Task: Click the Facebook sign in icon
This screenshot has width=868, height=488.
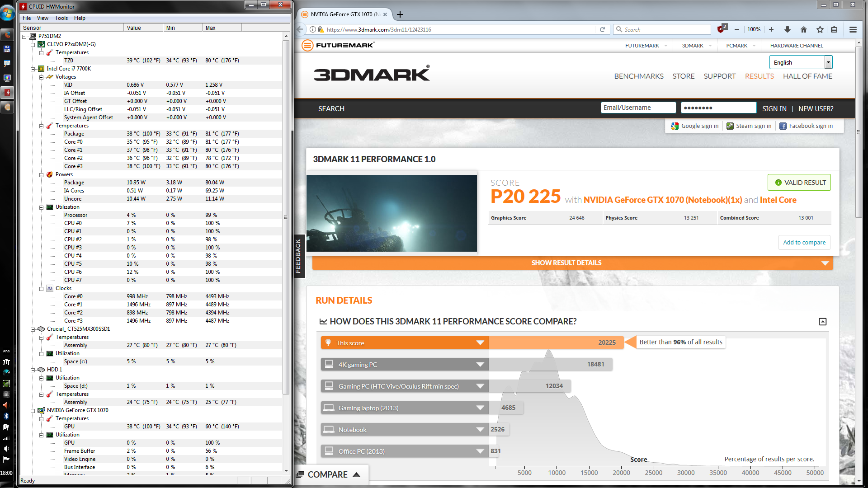Action: (x=783, y=126)
